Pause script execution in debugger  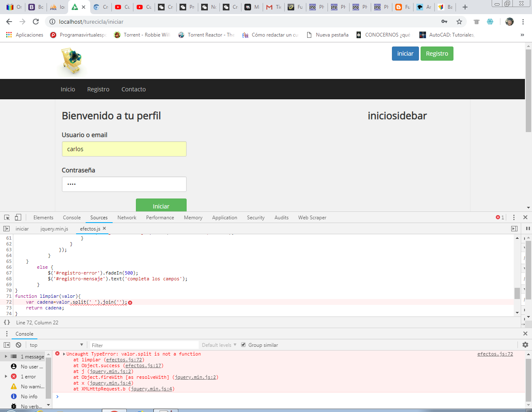tap(528, 228)
